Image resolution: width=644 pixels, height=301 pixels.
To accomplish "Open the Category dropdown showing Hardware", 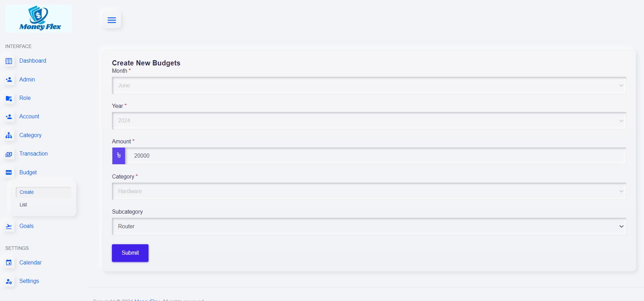I will (x=369, y=191).
